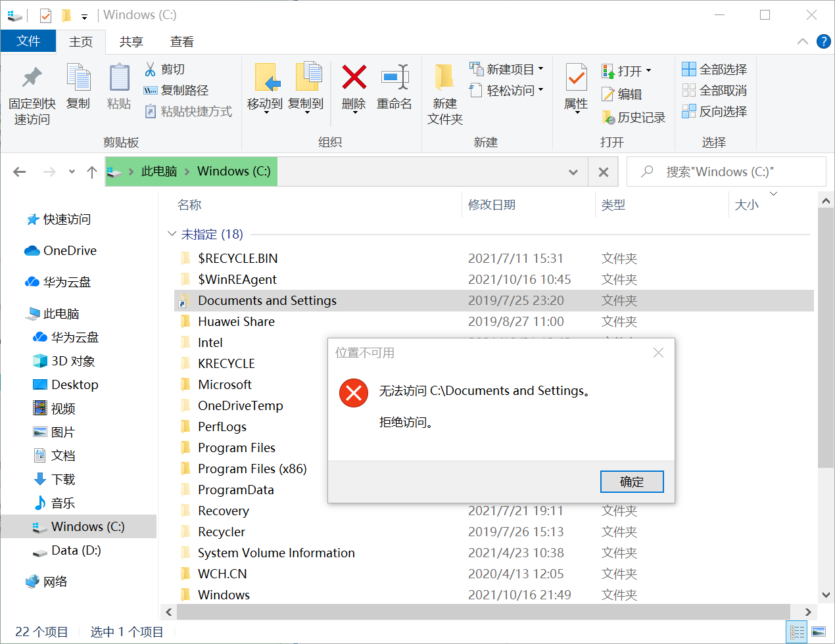Collapse the ribbon with the chevron
Viewport: 835px width, 644px height.
(803, 41)
